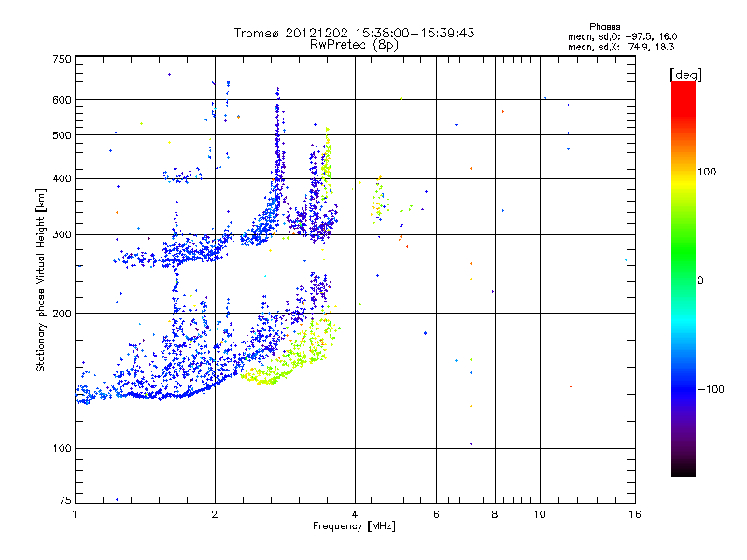Screen dimensions: 747x560
Task: Click the y-axis tick label "100" on the left axis
Action: [63, 449]
